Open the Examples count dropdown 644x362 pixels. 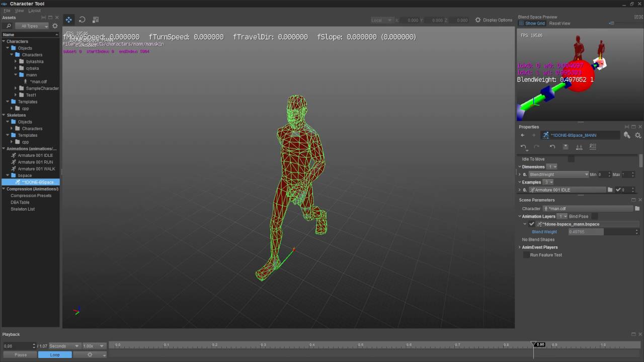click(548, 182)
